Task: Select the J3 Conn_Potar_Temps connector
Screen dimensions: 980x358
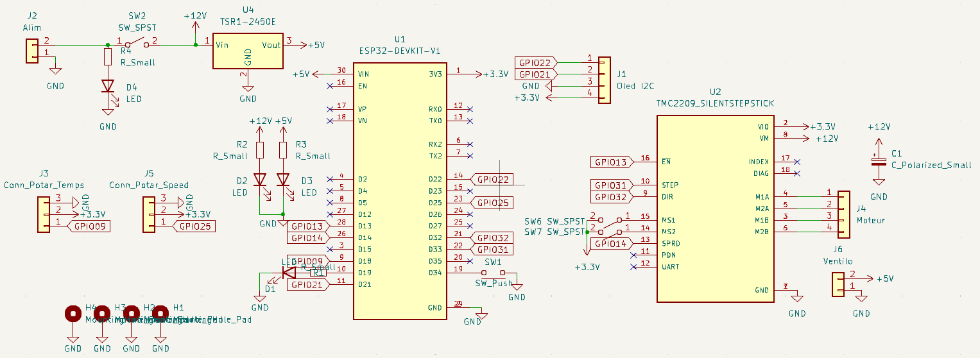Action: point(44,214)
